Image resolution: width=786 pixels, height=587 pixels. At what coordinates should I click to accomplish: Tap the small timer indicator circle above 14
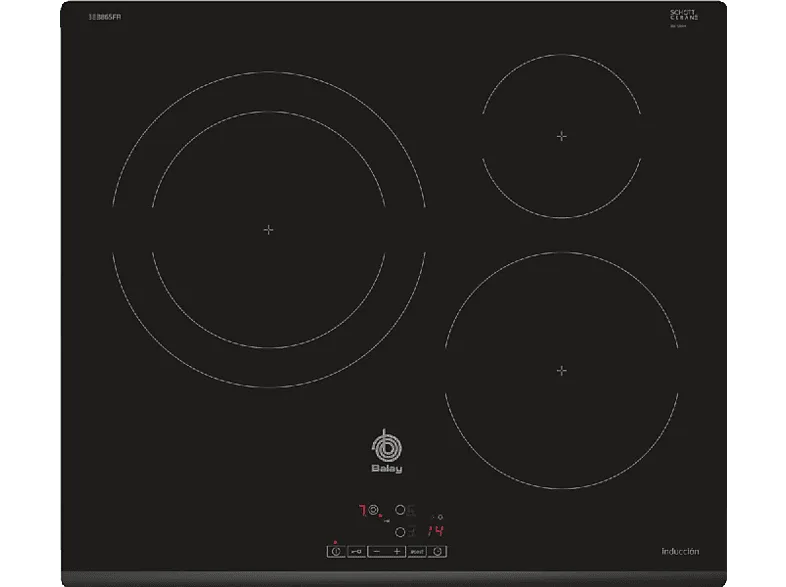coord(440,517)
